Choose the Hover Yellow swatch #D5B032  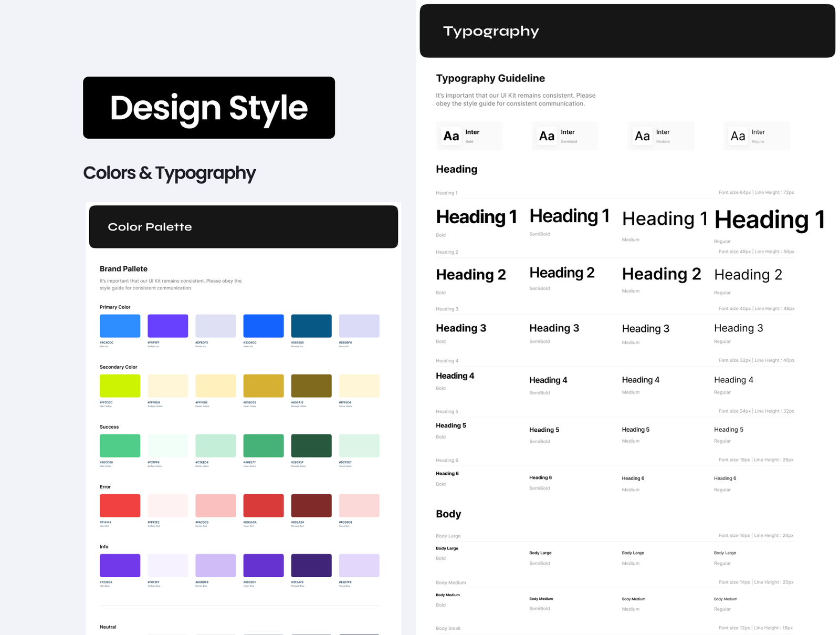[264, 386]
